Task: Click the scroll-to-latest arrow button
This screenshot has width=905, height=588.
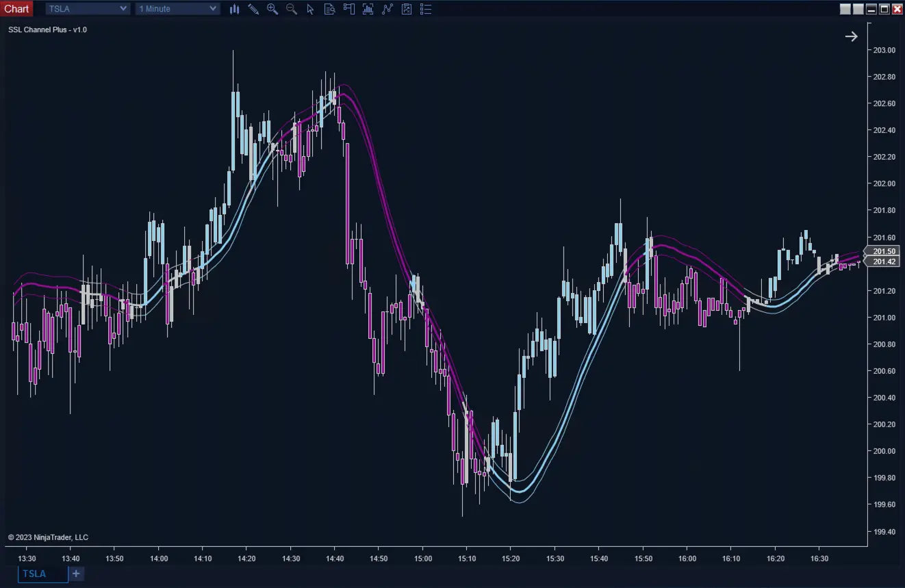Action: click(x=851, y=36)
